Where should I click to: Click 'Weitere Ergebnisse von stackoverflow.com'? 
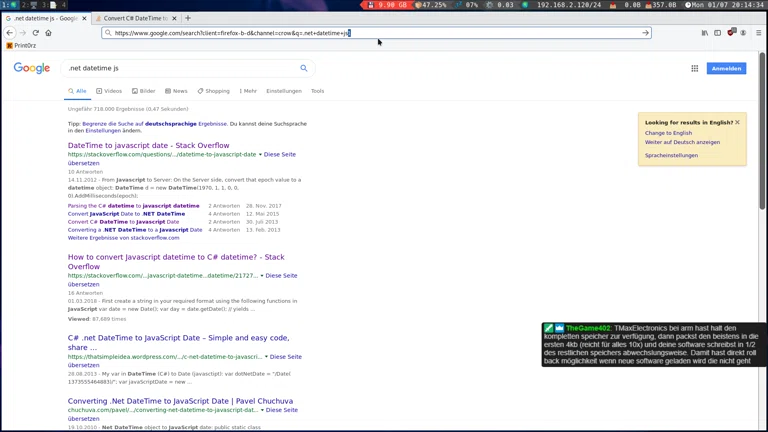123,238
